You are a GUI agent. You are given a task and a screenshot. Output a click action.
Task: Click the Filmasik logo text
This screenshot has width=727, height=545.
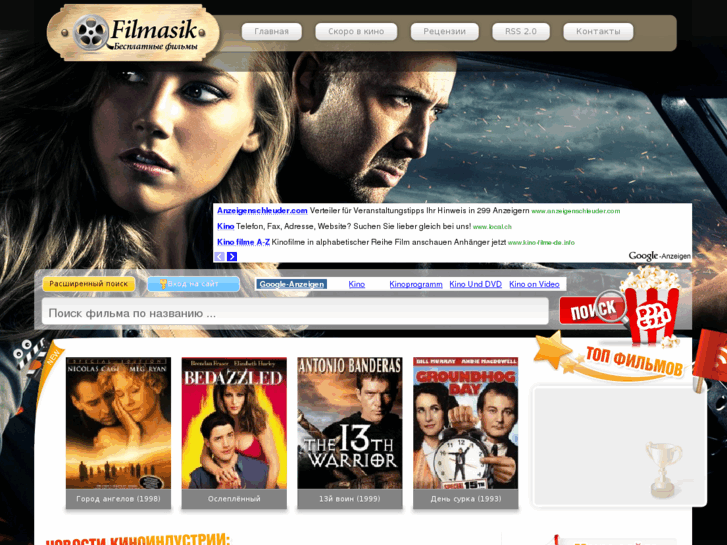coord(155,30)
